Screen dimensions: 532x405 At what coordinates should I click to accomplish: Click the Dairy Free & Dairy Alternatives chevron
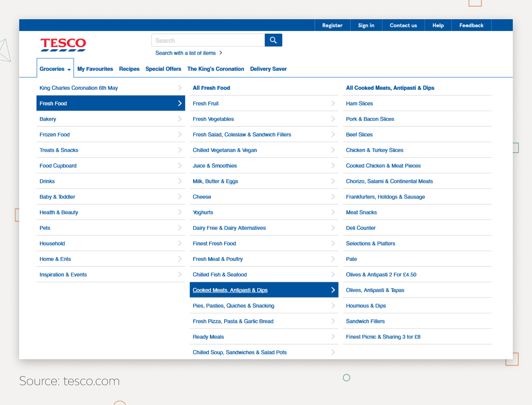[x=333, y=228]
